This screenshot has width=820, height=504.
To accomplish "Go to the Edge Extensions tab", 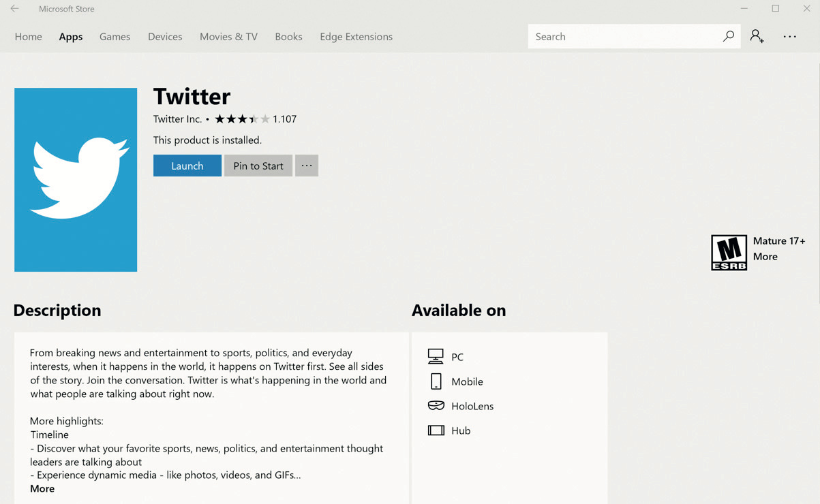I will [356, 37].
